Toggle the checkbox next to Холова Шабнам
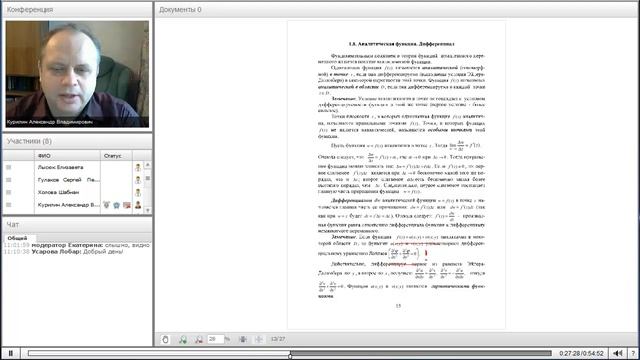 click(x=9, y=192)
